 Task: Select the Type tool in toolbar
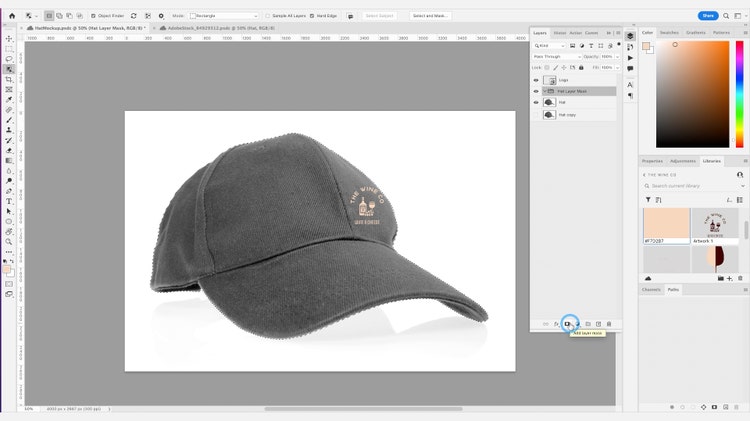(9, 201)
